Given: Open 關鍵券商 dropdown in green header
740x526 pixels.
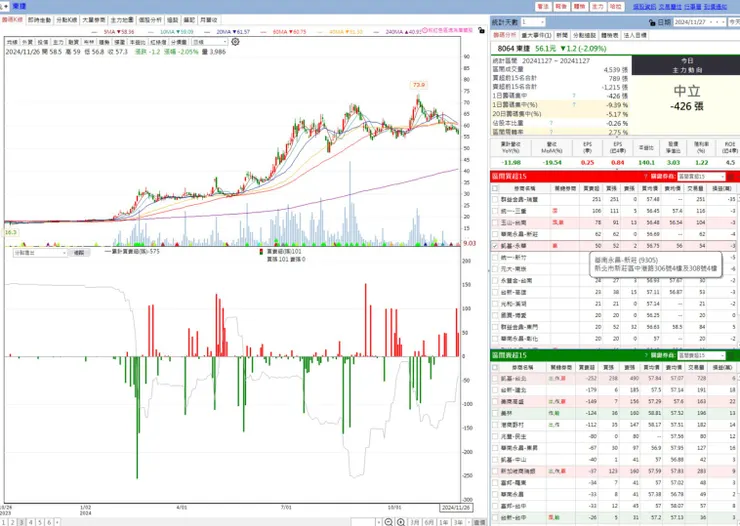Looking at the screenshot, I should tap(701, 355).
